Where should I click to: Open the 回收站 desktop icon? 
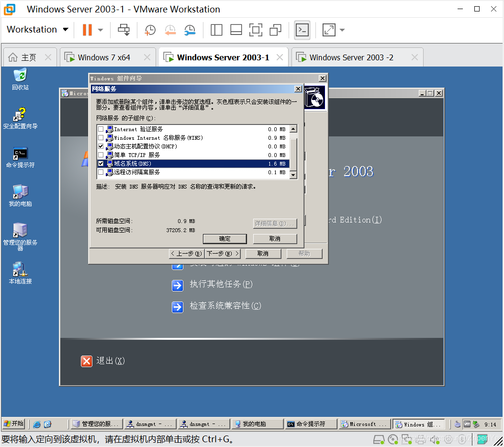[x=20, y=79]
